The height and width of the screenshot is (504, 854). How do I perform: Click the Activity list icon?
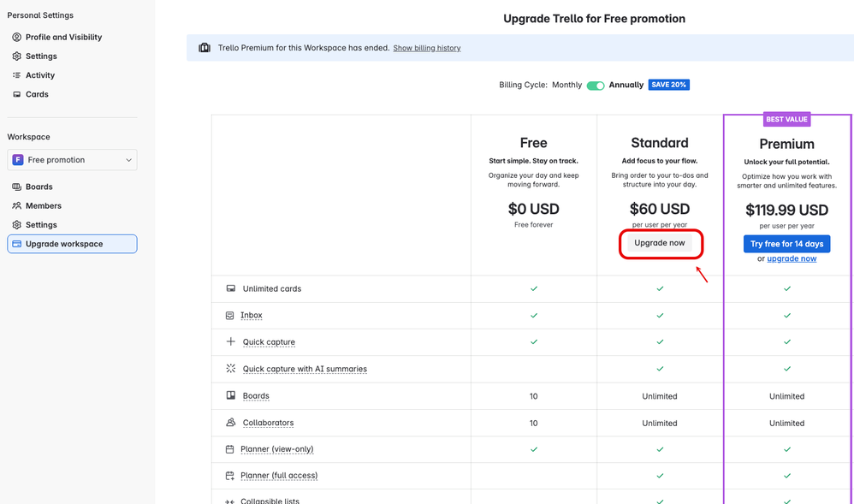(x=16, y=75)
